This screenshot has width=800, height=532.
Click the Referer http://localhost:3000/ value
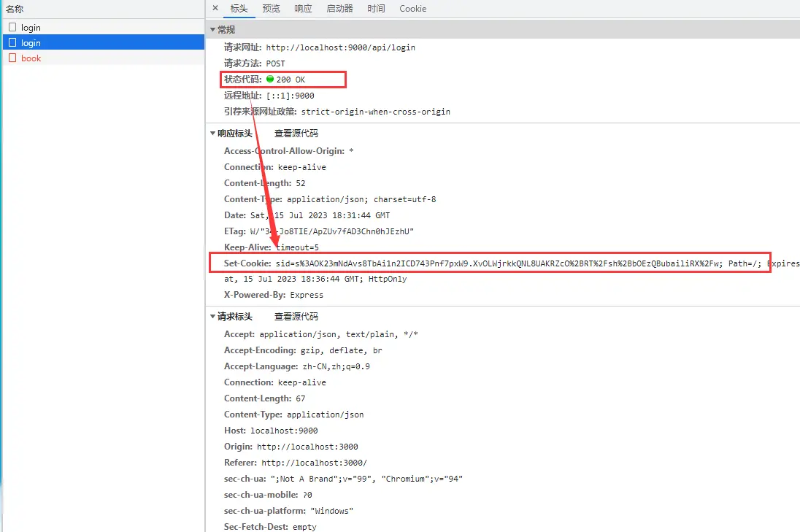[315, 463]
